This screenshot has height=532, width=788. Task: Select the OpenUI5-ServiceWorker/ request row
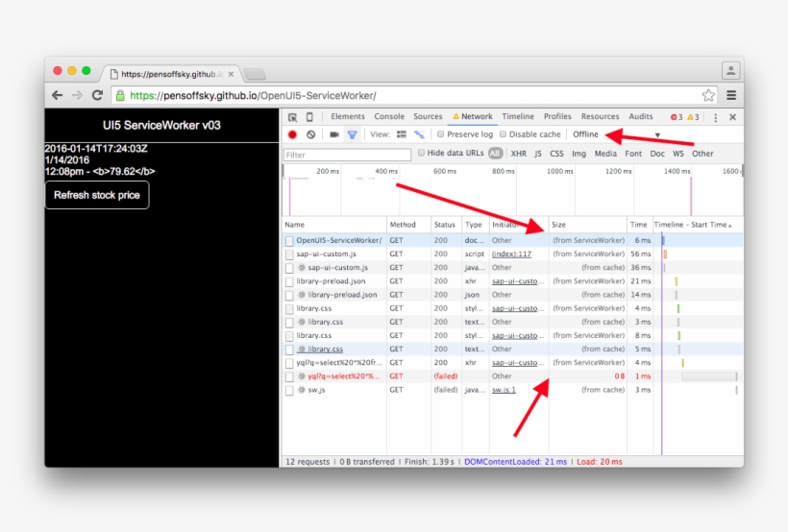coord(512,240)
